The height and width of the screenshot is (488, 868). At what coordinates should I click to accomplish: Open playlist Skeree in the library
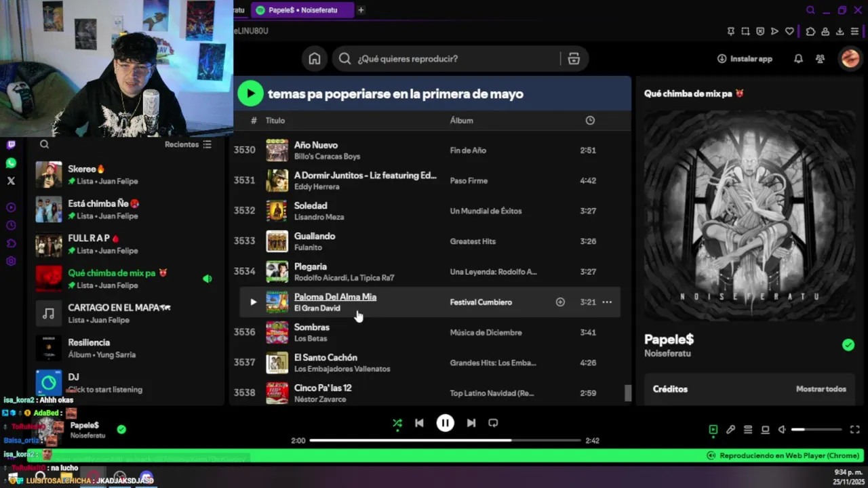pyautogui.click(x=125, y=175)
